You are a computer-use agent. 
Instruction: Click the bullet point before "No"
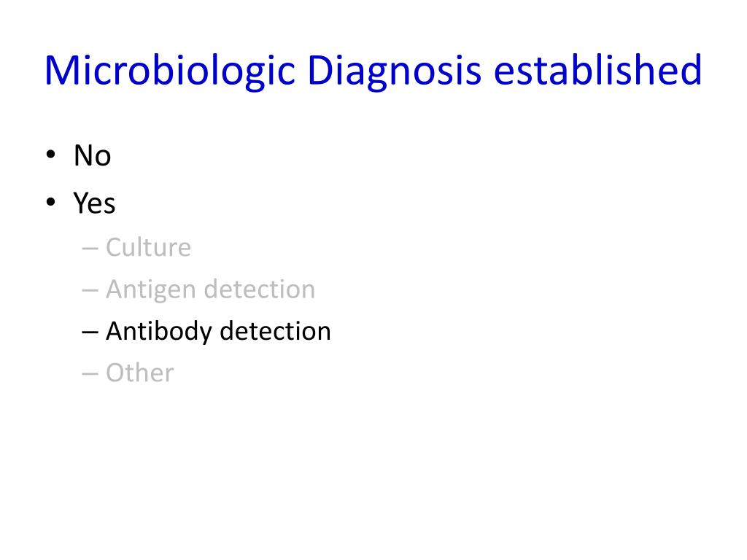[x=49, y=155]
